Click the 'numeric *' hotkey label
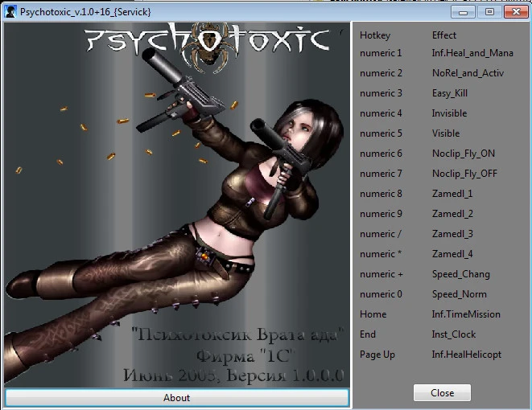The width and height of the screenshot is (532, 410). coord(381,254)
